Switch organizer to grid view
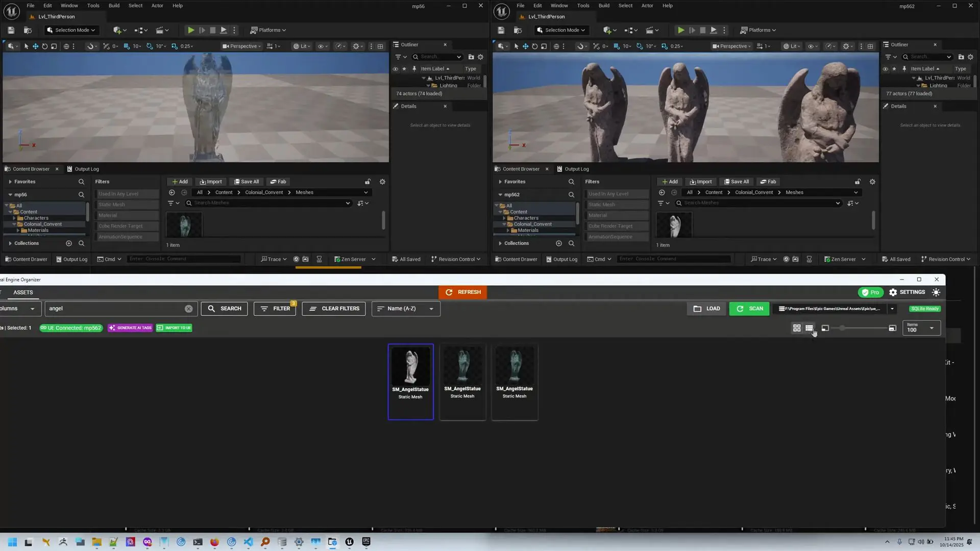Viewport: 980px width, 551px height. point(796,328)
